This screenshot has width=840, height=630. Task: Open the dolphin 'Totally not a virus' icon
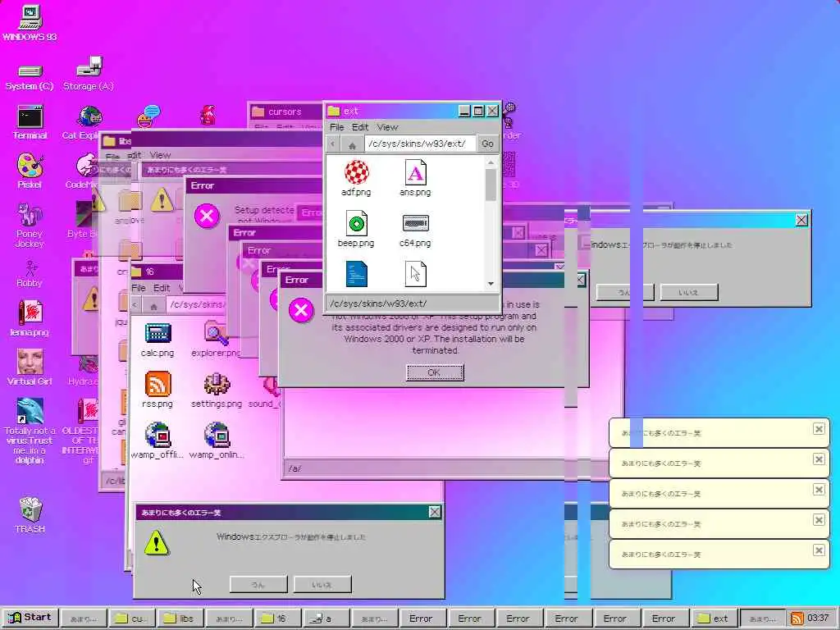(x=30, y=431)
